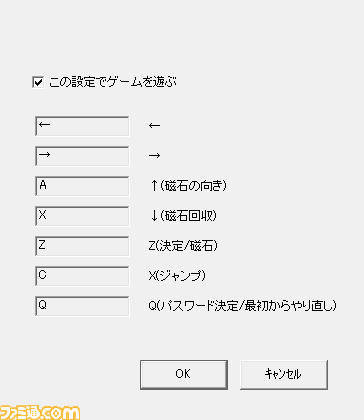The width and height of the screenshot is (364, 420).
Task: Dismiss the dialog with キャンセル button
Action: click(284, 374)
